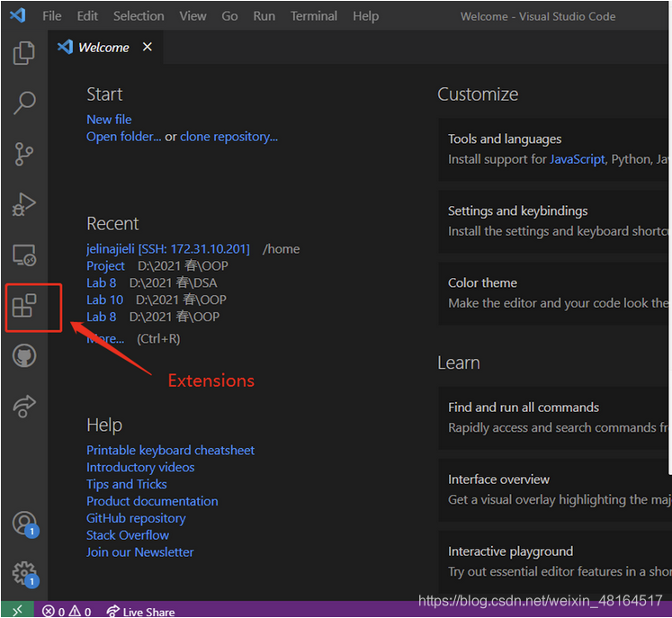Open the Edit menu

point(87,16)
